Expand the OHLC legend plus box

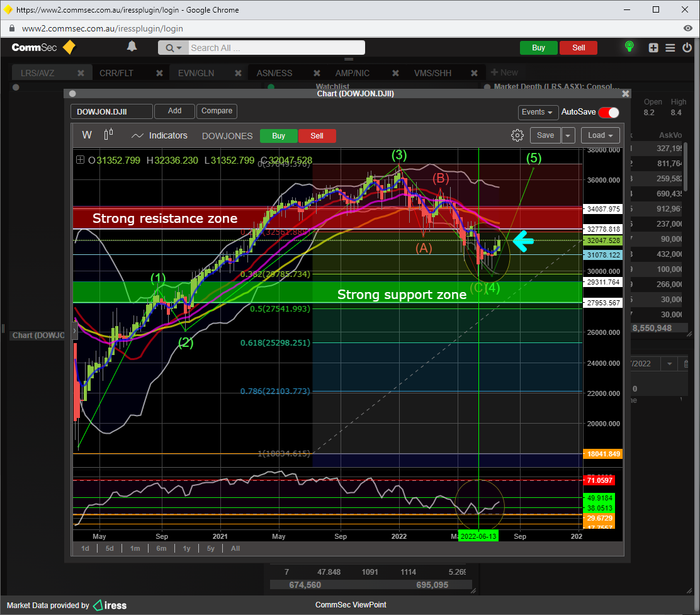[x=80, y=160]
